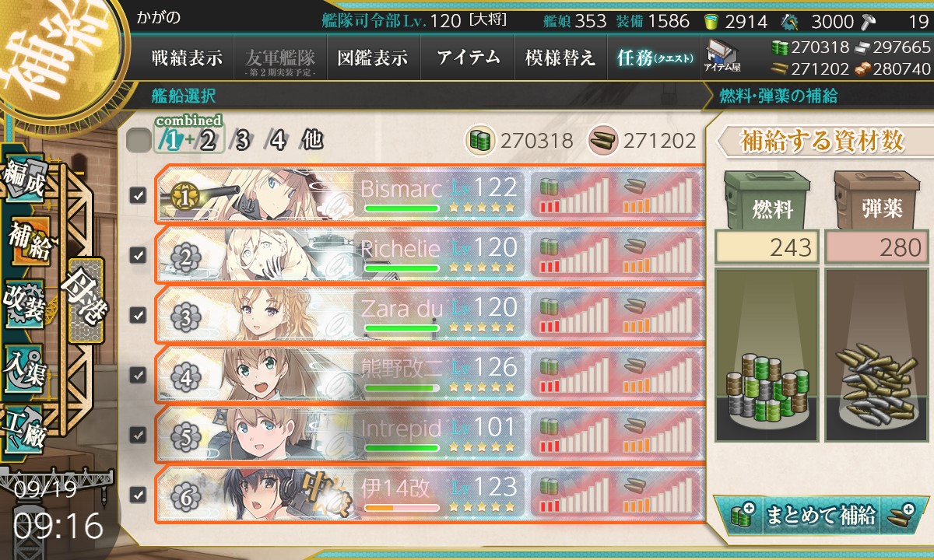Select the 熊野改二 ship card
Viewport: 934px width, 560px height.
tap(428, 374)
